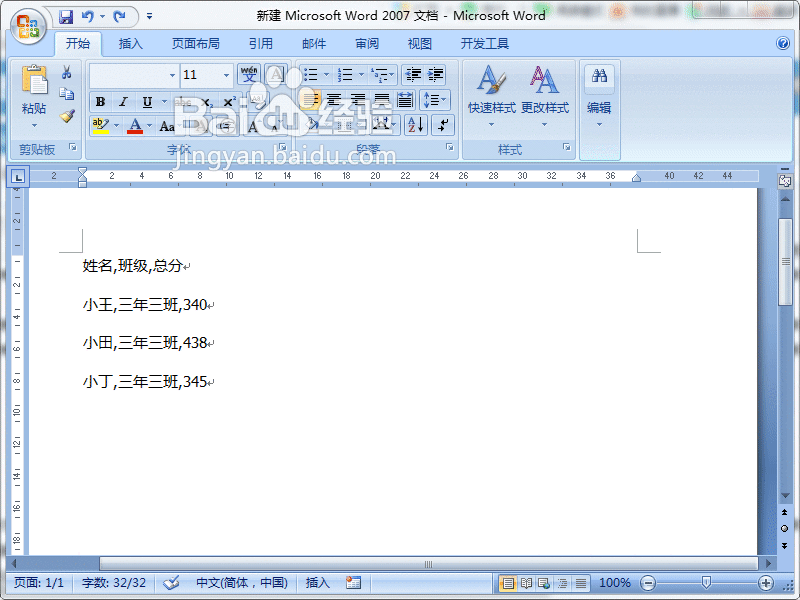Toggle Web Layout view in status bar

tap(543, 582)
